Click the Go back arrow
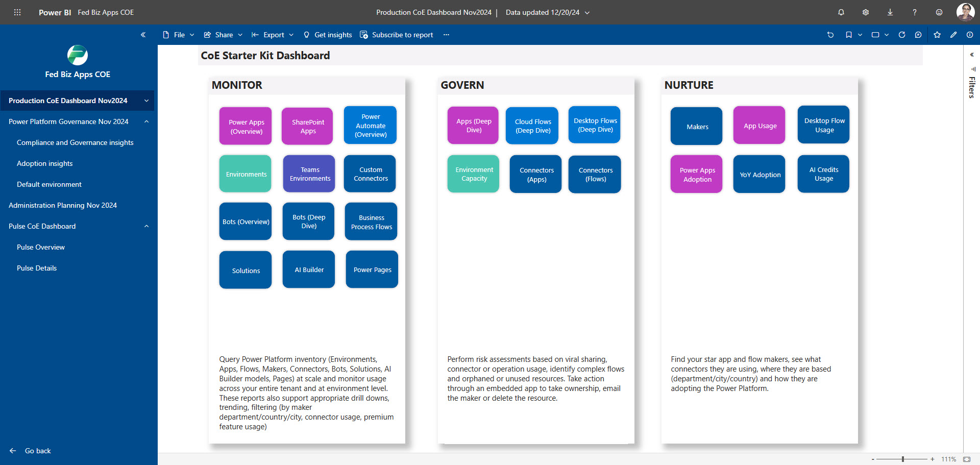The width and height of the screenshot is (980, 465). pos(13,451)
